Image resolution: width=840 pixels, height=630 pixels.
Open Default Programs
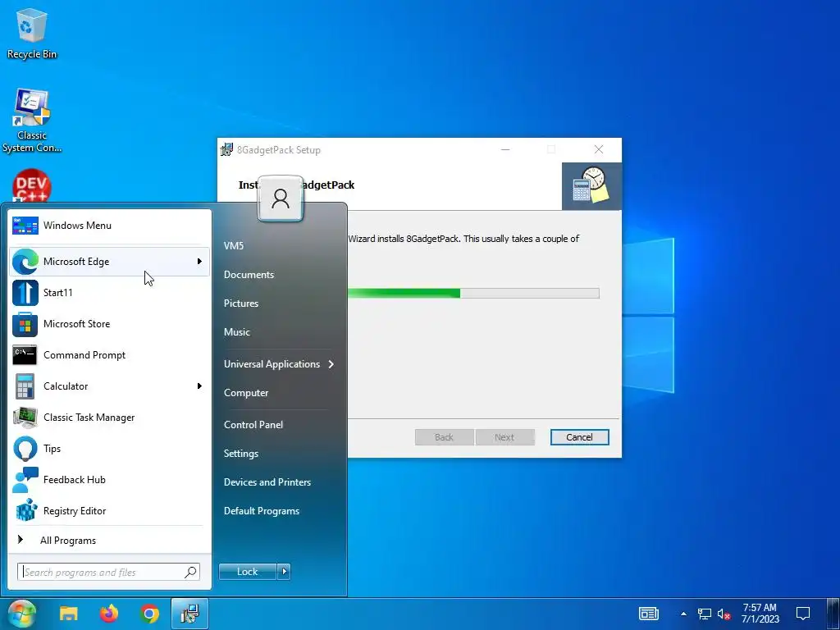262,511
